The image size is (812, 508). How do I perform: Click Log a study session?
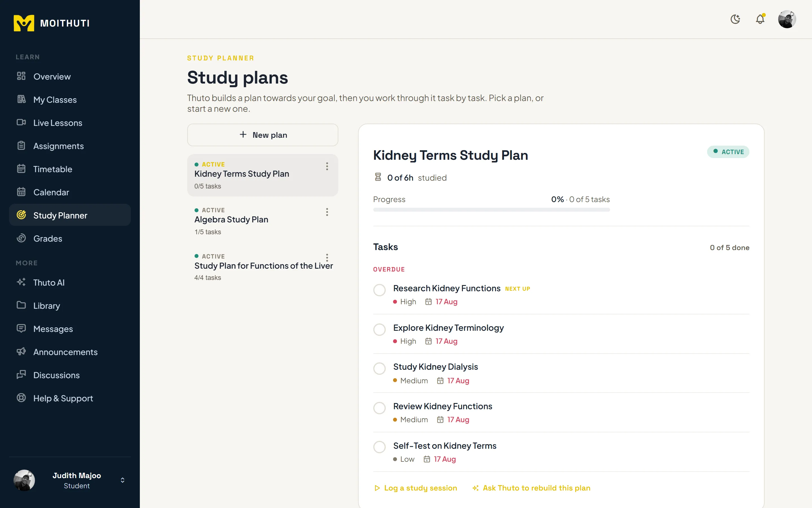[x=415, y=488]
